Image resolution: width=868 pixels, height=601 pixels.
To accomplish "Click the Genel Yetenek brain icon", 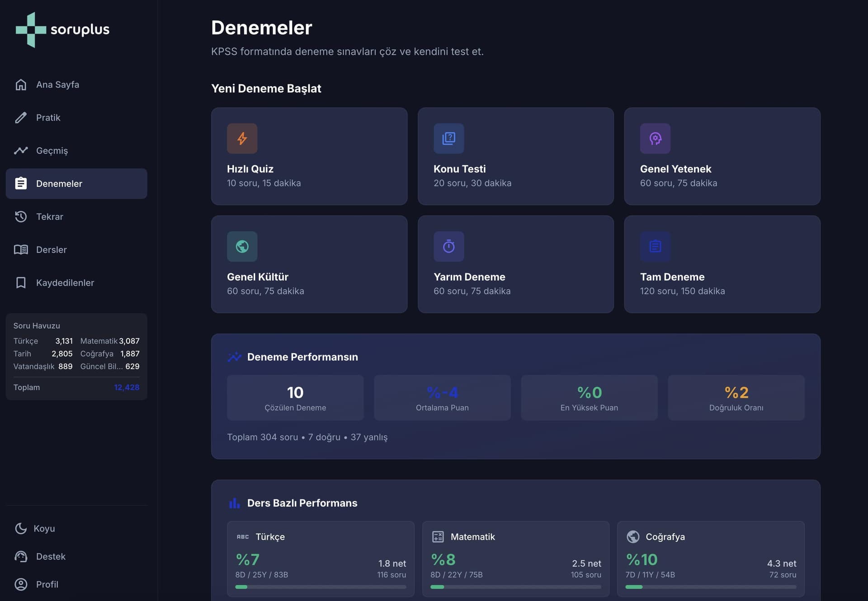I will 655,138.
